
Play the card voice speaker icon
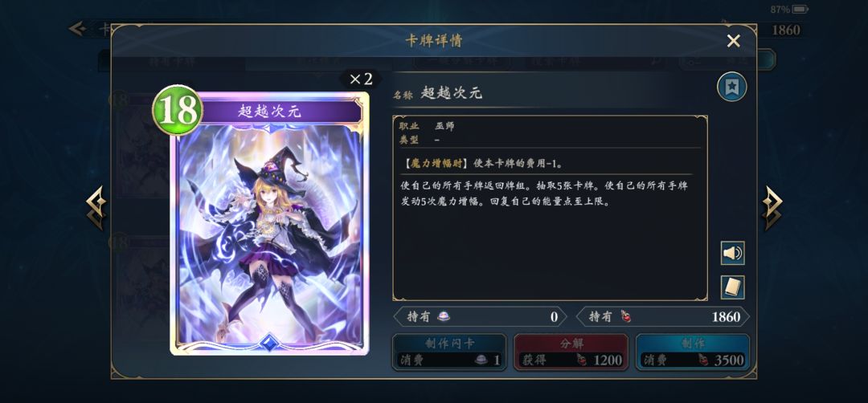(732, 253)
